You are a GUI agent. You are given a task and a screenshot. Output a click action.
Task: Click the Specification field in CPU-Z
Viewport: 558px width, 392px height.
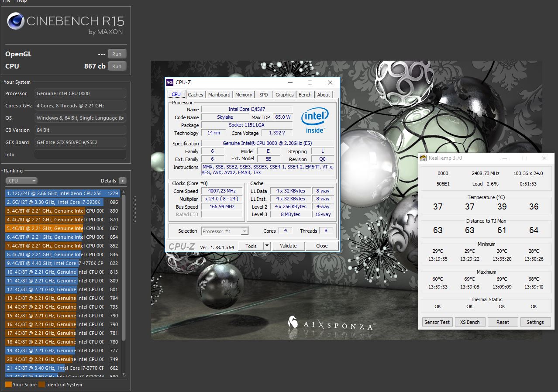[x=267, y=144]
